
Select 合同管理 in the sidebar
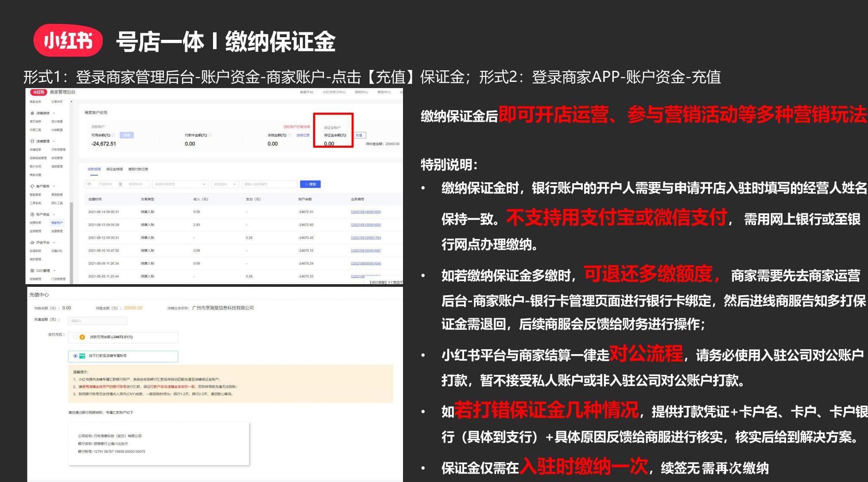[57, 158]
